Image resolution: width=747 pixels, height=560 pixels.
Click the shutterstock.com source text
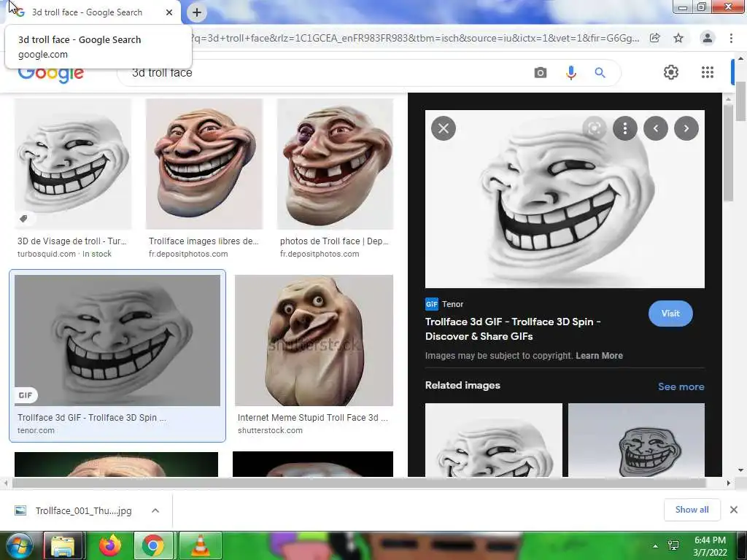click(270, 430)
